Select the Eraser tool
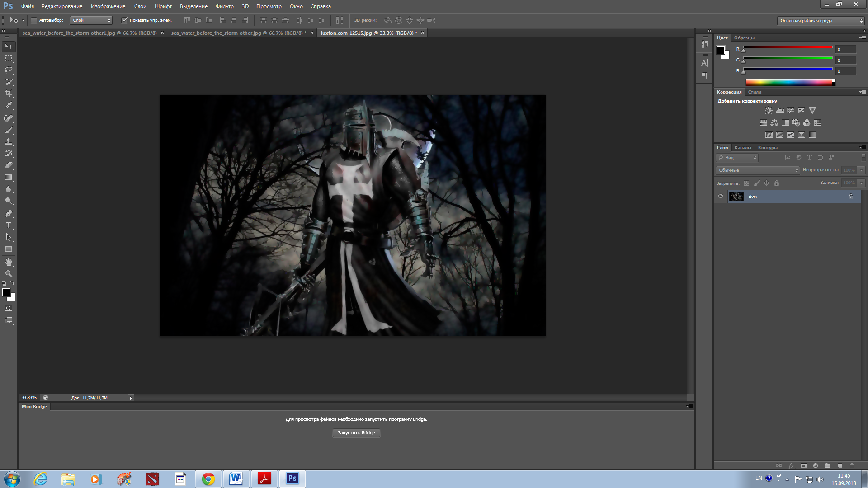The width and height of the screenshot is (868, 488). [x=9, y=165]
